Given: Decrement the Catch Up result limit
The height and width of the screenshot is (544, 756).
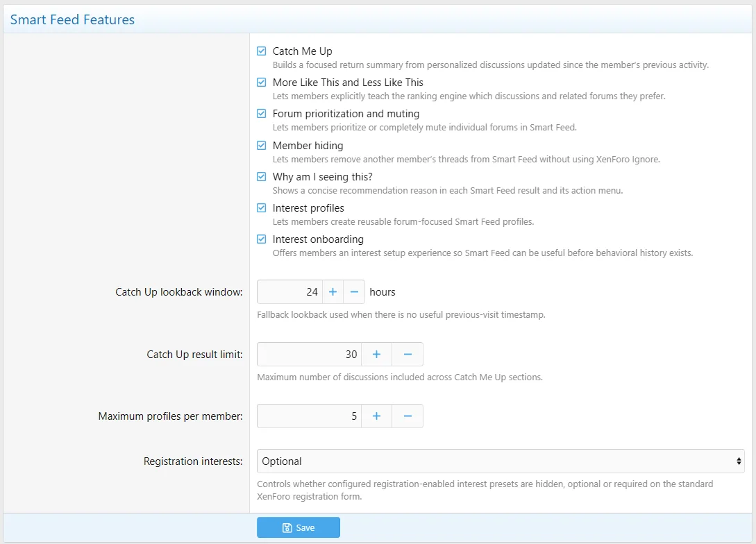Looking at the screenshot, I should pos(408,354).
